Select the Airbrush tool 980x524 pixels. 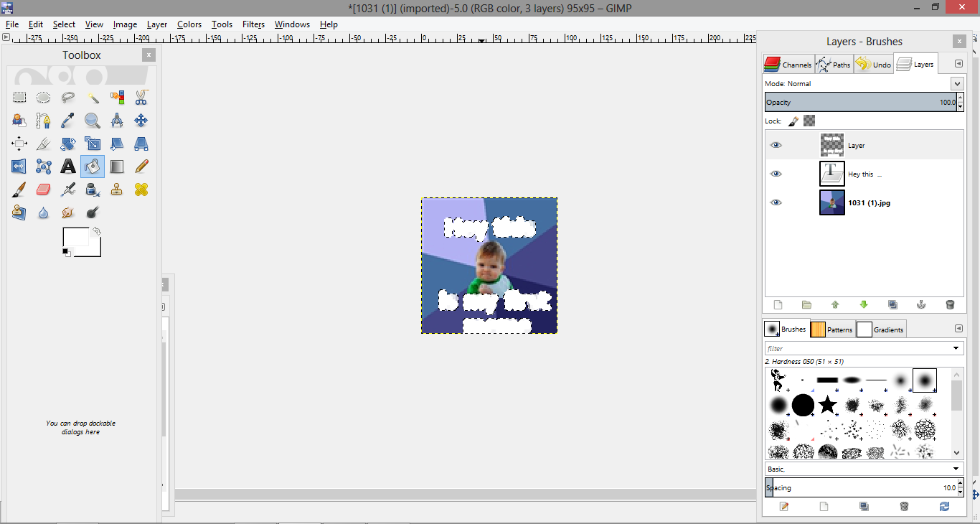click(68, 190)
